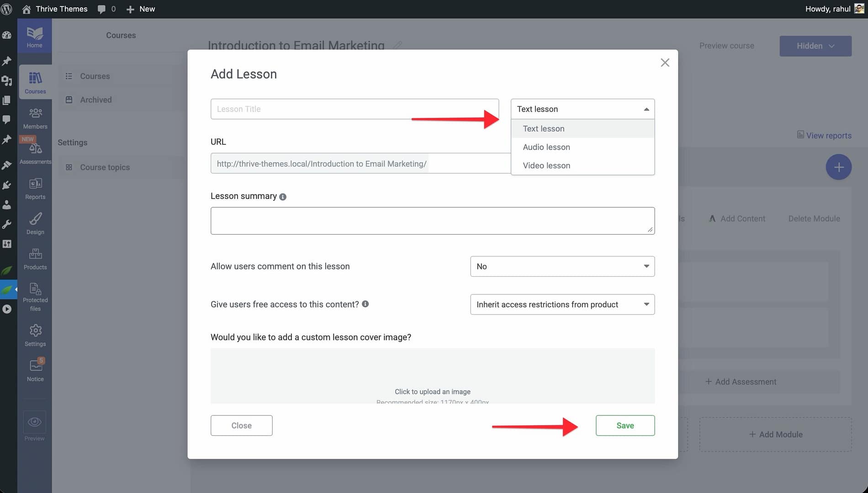Screen dimensions: 868x493
Task: Choose Video lesson from the list
Action: pyautogui.click(x=546, y=166)
